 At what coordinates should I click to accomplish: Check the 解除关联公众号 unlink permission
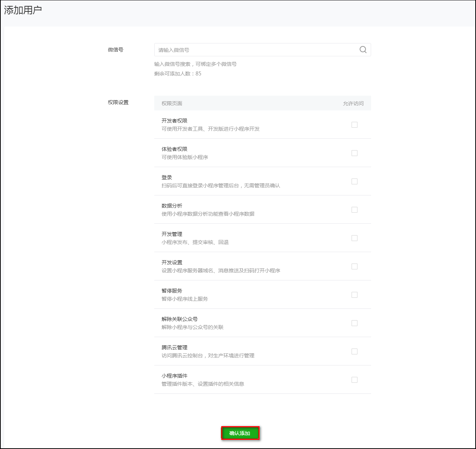click(x=354, y=323)
